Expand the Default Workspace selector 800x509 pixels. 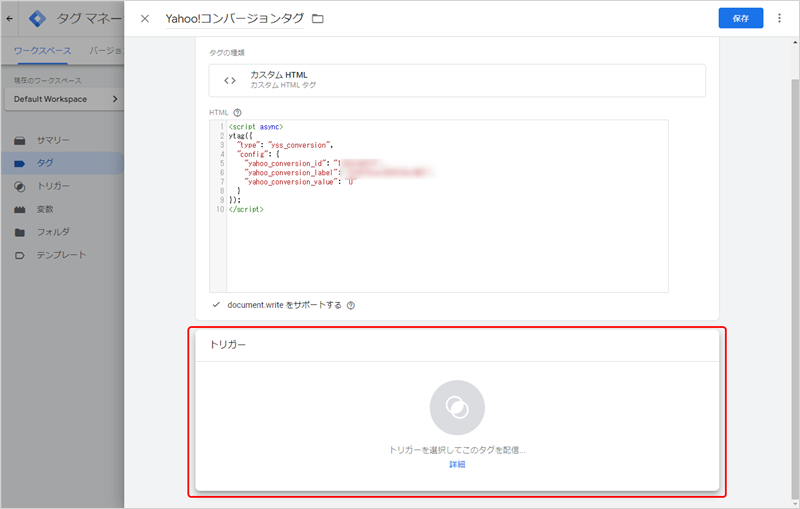pyautogui.click(x=65, y=99)
